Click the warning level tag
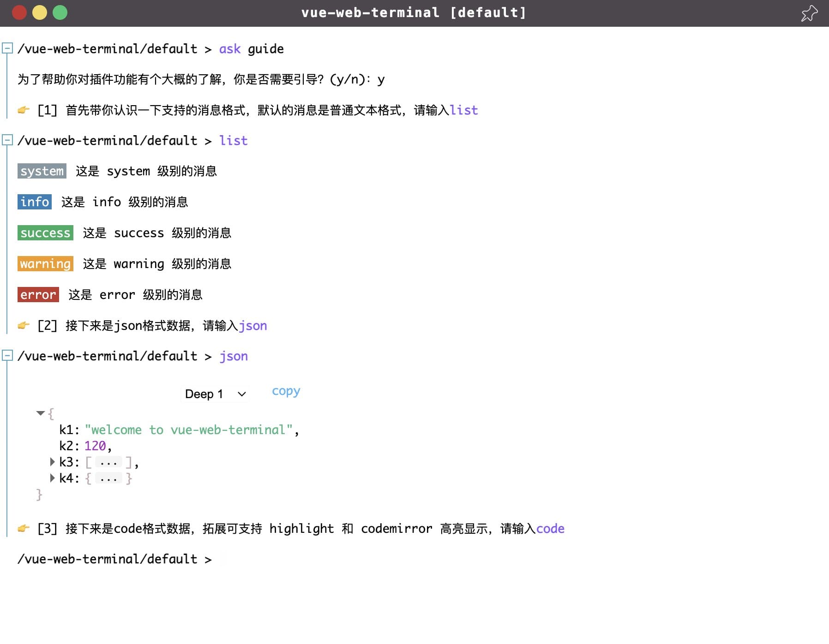This screenshot has width=829, height=644. [45, 263]
